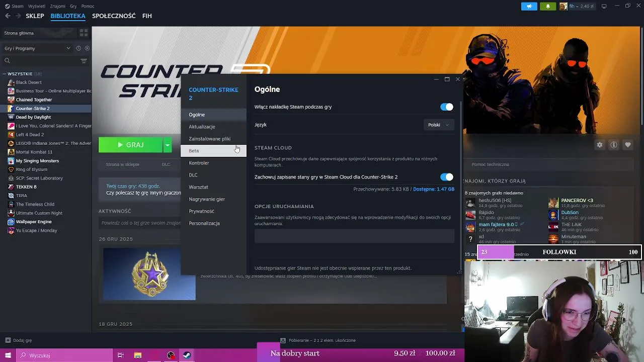
Task: Click the main page vertical scrollbar
Action: (x=641, y=75)
